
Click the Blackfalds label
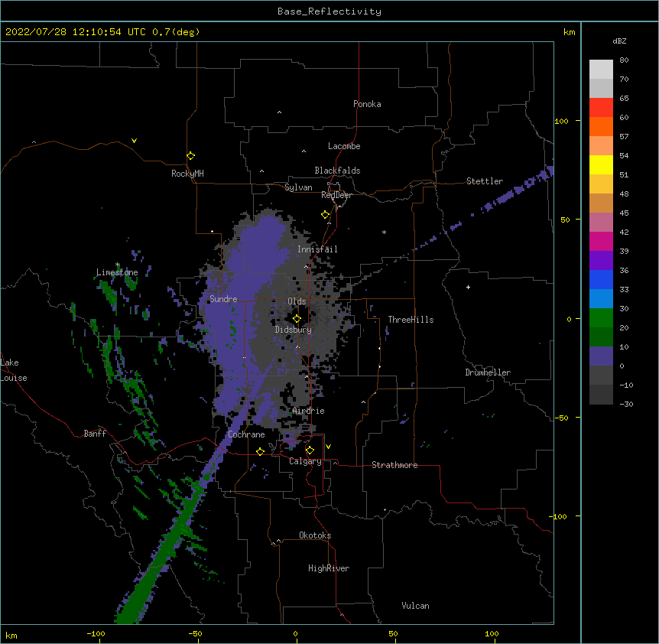(337, 171)
